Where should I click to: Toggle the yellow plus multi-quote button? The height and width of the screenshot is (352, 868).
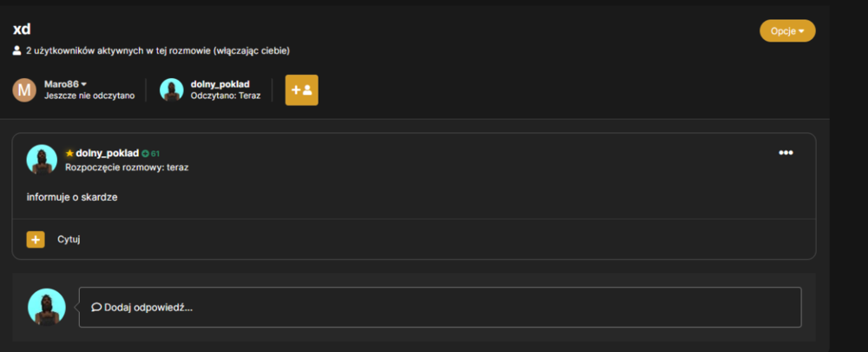click(x=36, y=240)
